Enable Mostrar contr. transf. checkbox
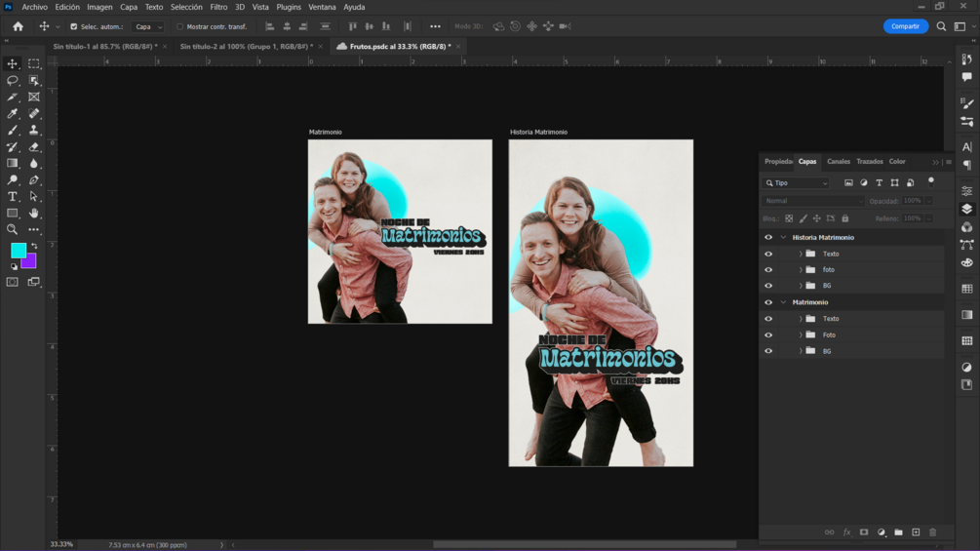This screenshot has height=551, width=980. click(180, 26)
